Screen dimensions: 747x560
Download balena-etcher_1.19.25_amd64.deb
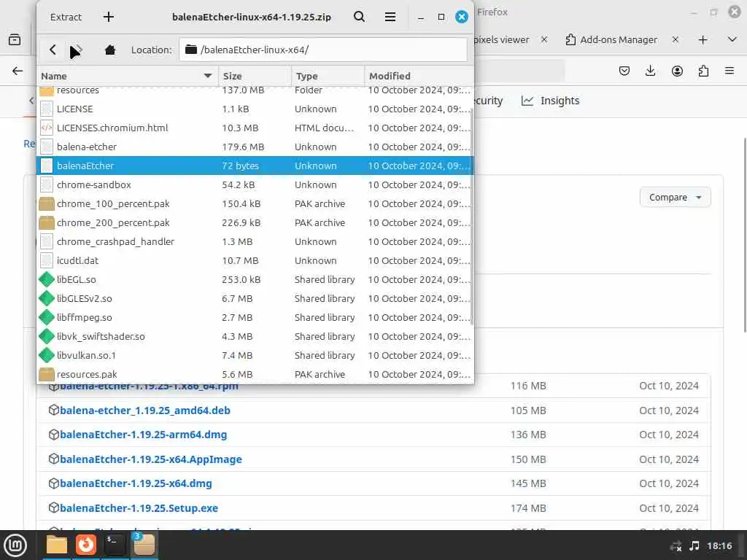[x=145, y=410]
